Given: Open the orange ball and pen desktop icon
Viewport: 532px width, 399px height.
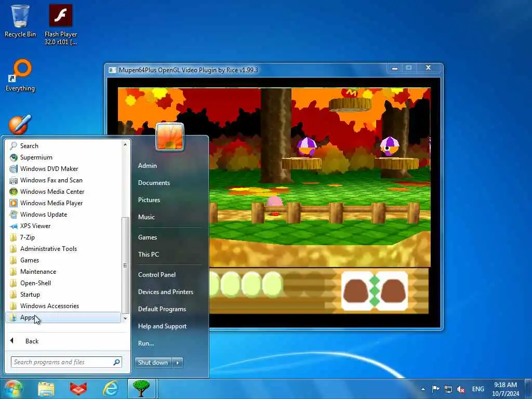Looking at the screenshot, I should [20, 125].
